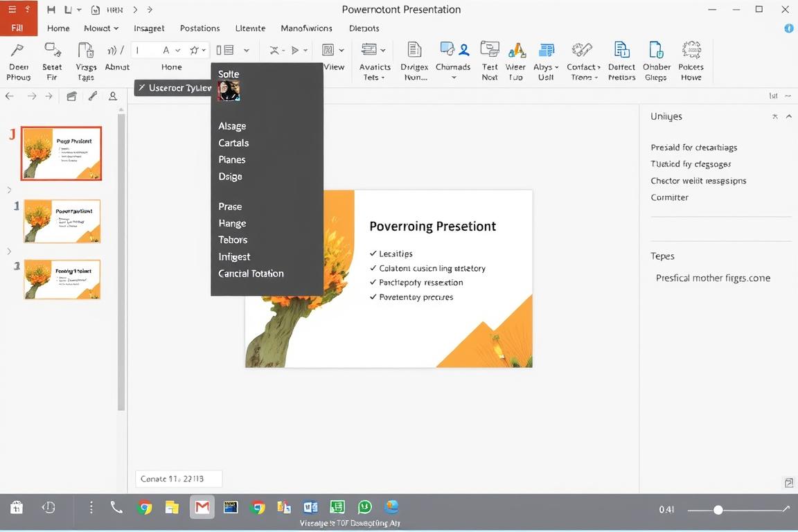Select the second slide thumbnail
Image resolution: width=798 pixels, height=532 pixels.
point(62,221)
